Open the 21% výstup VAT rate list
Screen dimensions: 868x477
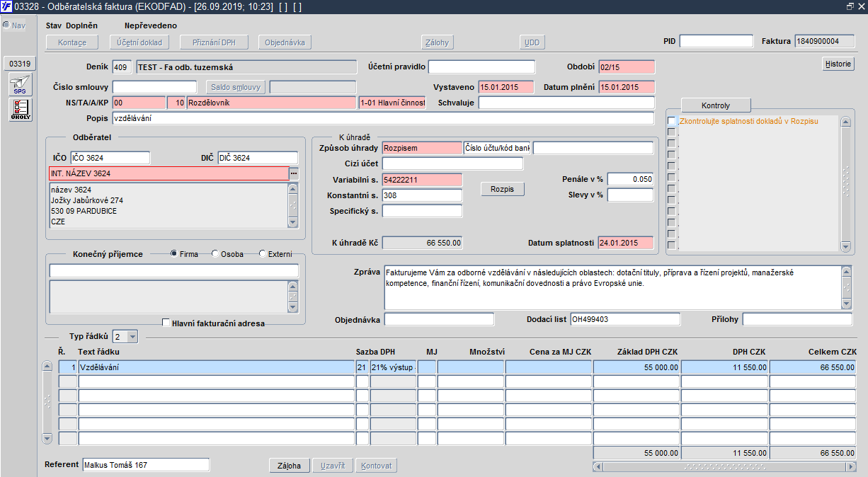(392, 367)
